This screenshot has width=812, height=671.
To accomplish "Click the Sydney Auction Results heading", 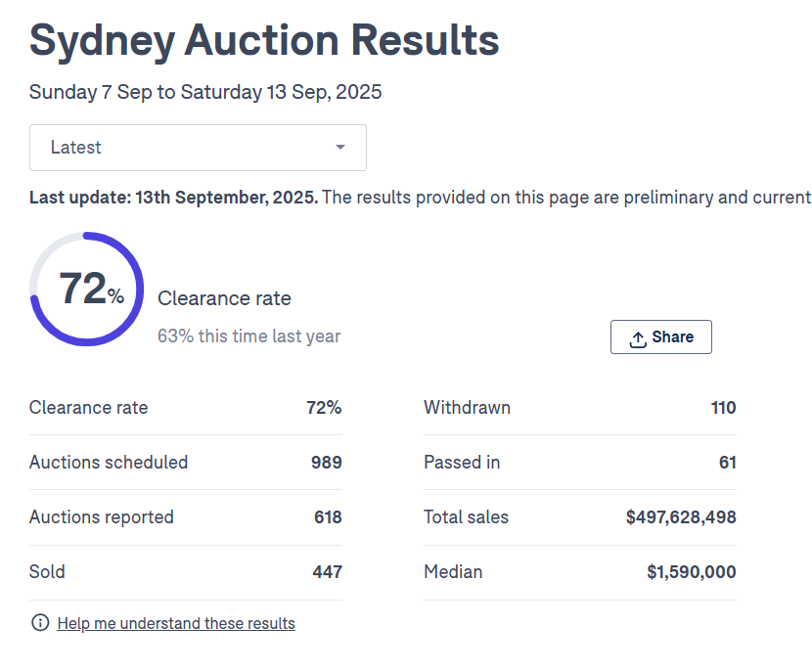I will click(x=264, y=40).
